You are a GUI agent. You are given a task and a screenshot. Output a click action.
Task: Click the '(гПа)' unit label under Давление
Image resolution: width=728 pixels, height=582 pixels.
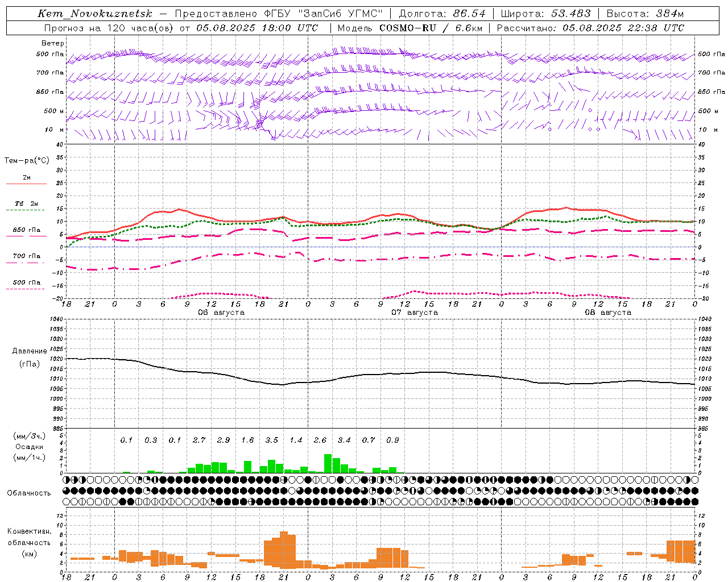[x=30, y=364]
